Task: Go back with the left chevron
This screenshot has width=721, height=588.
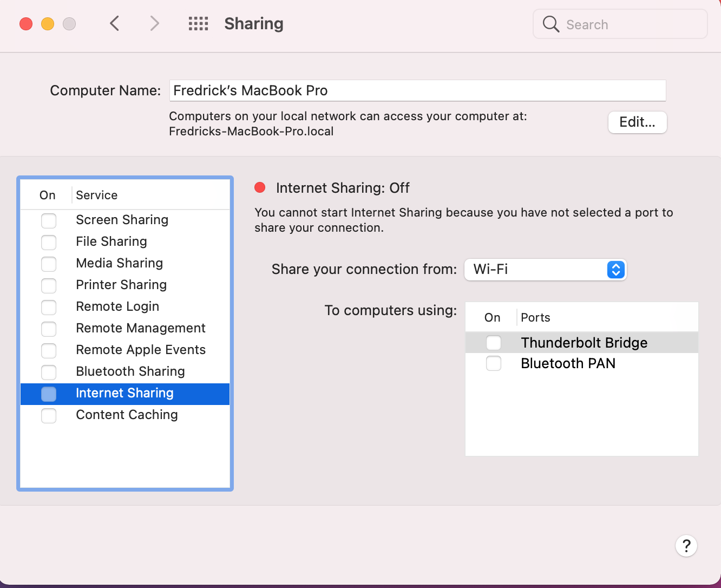Action: (114, 23)
